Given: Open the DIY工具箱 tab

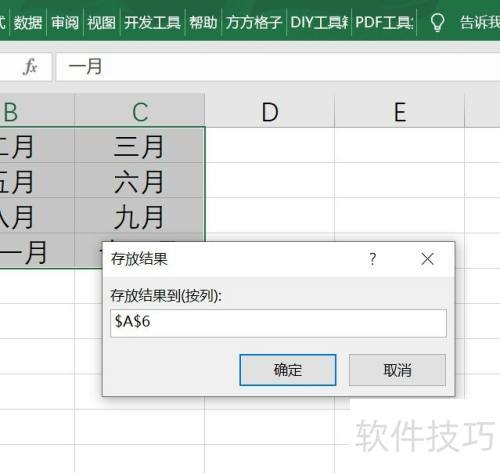Looking at the screenshot, I should (x=319, y=23).
